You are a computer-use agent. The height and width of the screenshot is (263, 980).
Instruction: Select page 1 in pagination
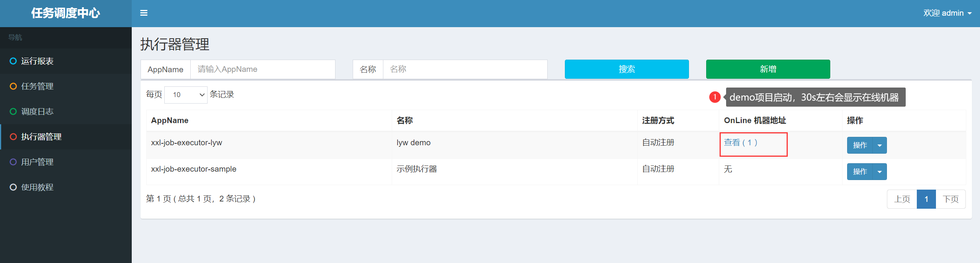coord(926,199)
